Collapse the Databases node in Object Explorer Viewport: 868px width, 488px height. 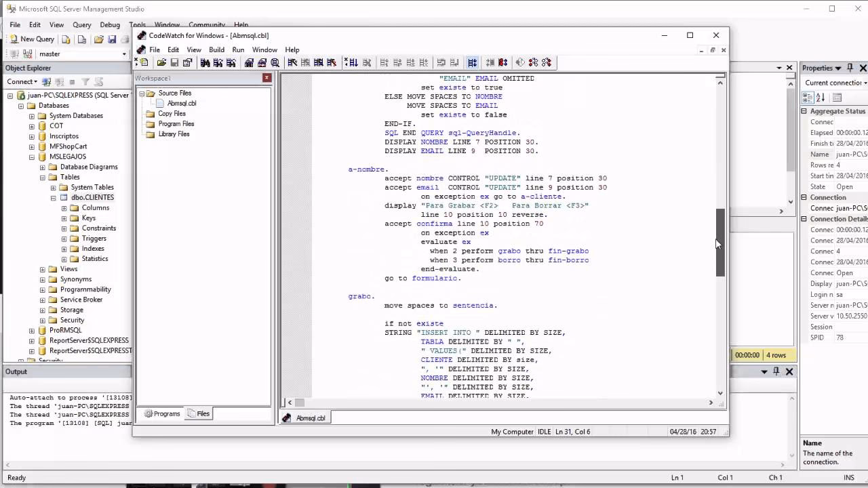coord(21,106)
